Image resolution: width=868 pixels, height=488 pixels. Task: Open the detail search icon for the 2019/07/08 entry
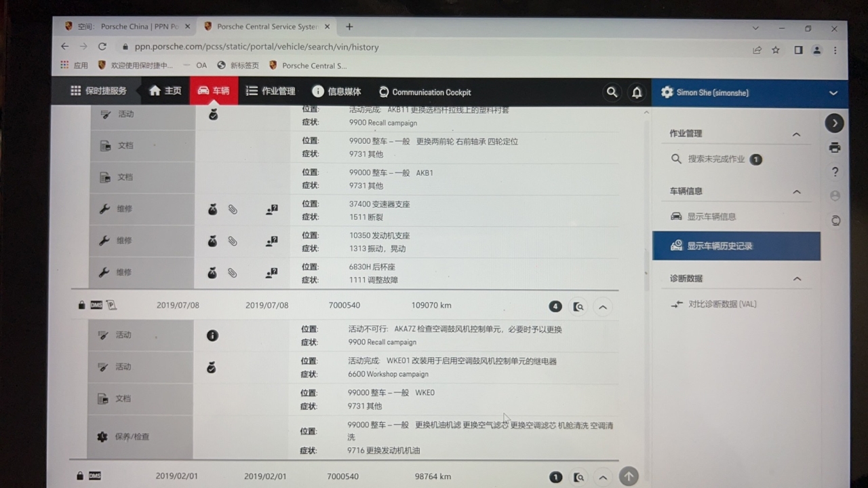578,307
